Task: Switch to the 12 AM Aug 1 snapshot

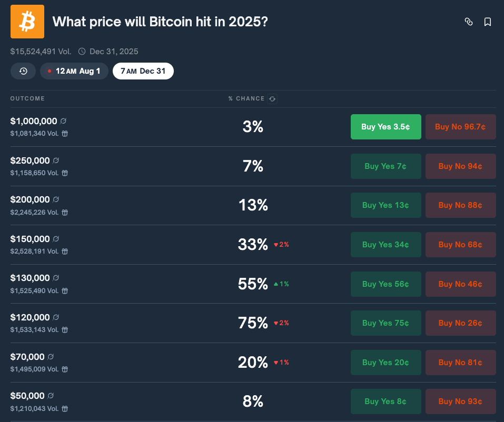Action: (x=74, y=71)
